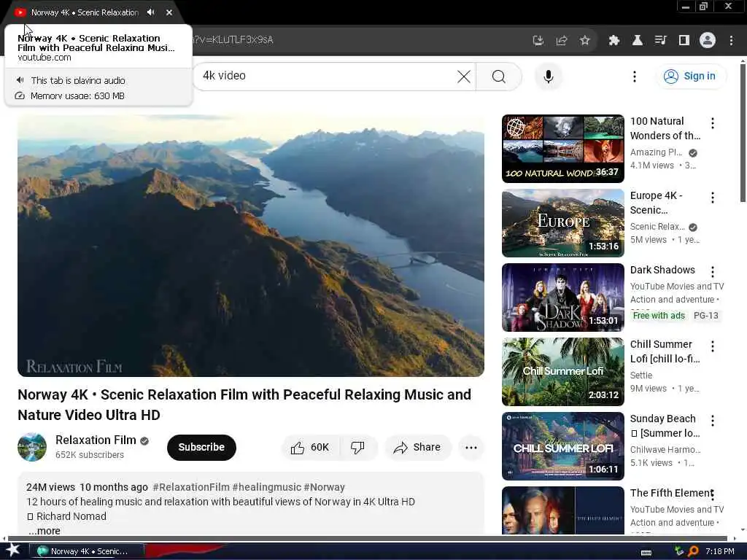Open options menu for Europe 4K video

pyautogui.click(x=712, y=197)
